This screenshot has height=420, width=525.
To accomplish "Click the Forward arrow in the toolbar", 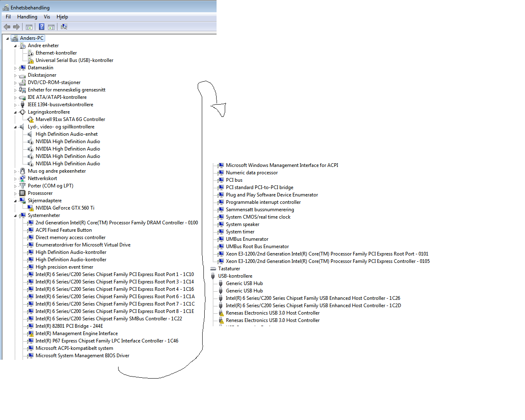I will coord(16,27).
